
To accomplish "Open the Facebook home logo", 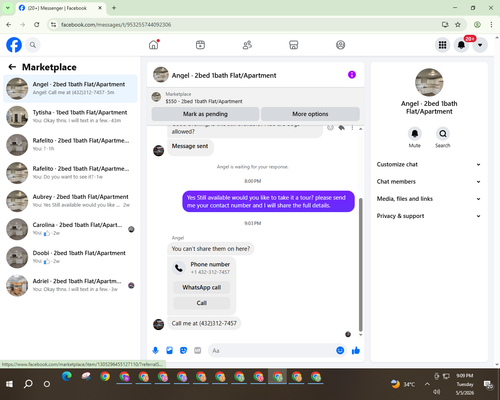I will point(14,45).
